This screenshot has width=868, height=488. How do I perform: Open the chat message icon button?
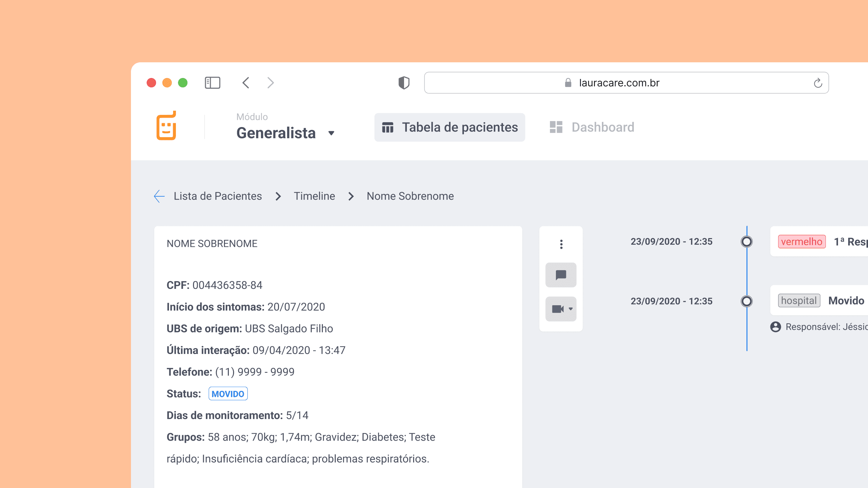(560, 275)
